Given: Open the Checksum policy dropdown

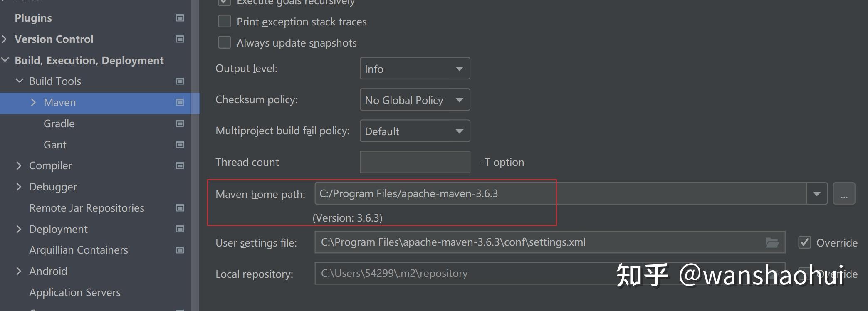Looking at the screenshot, I should click(415, 100).
